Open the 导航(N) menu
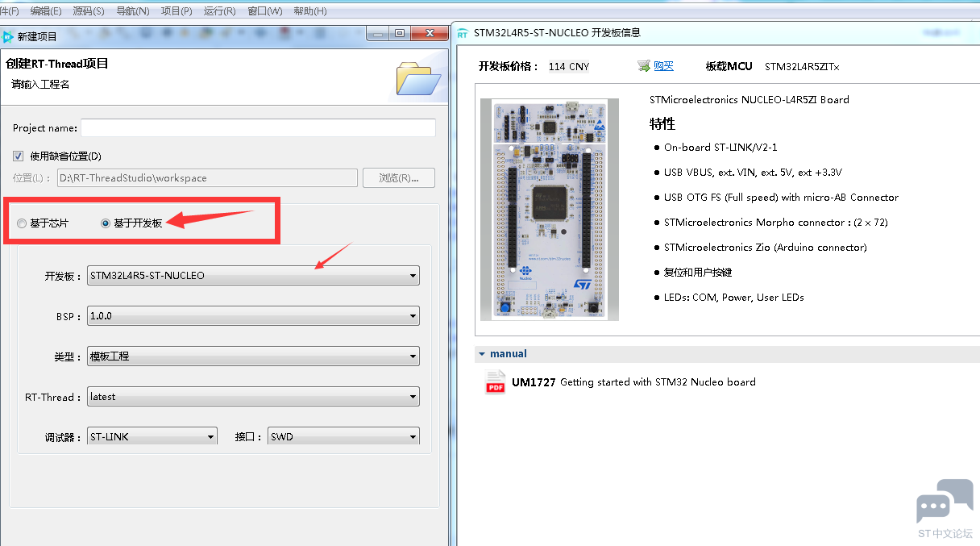 (x=133, y=11)
